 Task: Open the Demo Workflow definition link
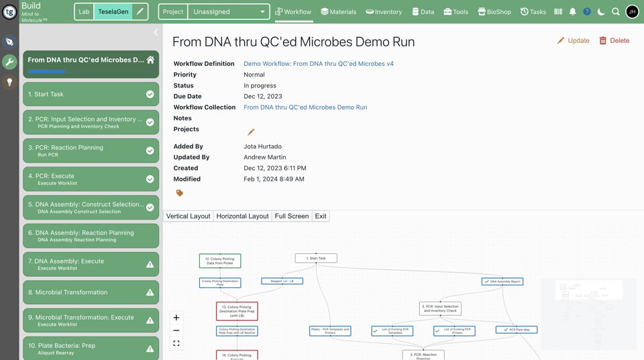[319, 64]
